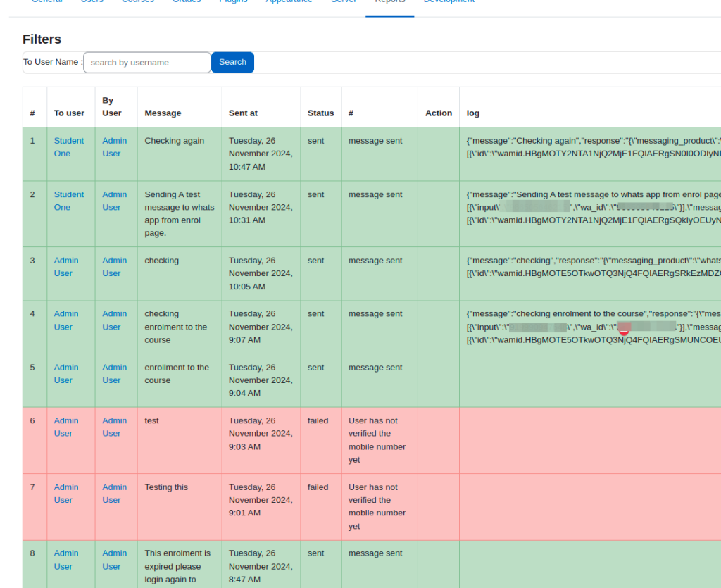
Task: Open To user Admin User link in row 4
Action: (x=66, y=320)
